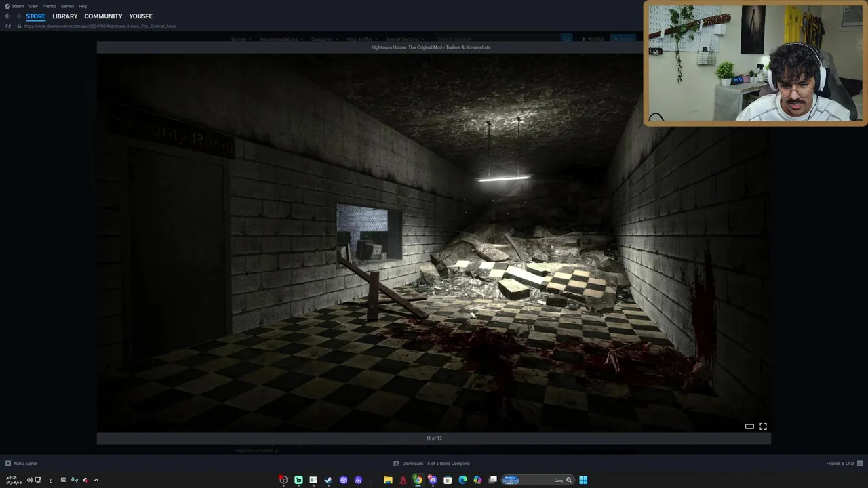The width and height of the screenshot is (868, 488).
Task: Switch to the STORE tab
Action: (x=36, y=16)
